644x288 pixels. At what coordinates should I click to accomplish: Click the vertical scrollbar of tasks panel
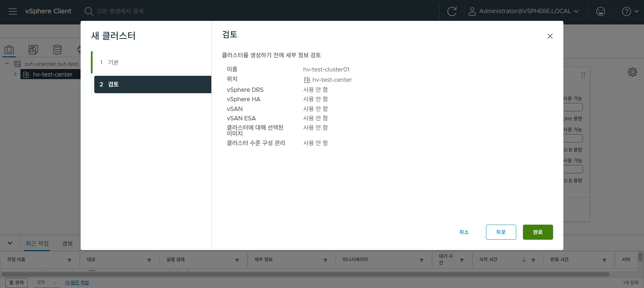tap(640, 257)
